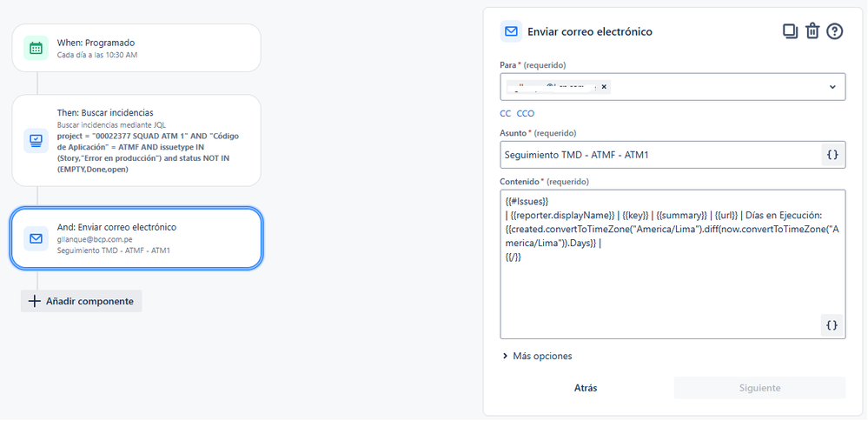Click the envelope icon beside the panel title

tap(511, 31)
